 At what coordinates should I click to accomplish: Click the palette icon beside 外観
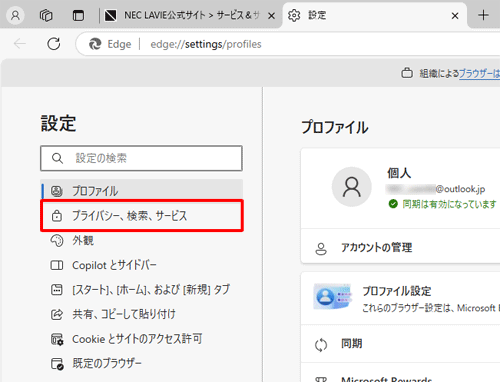[x=57, y=240]
